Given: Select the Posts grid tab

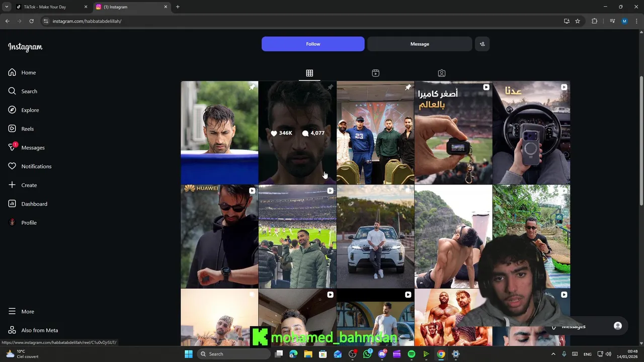Looking at the screenshot, I should pos(309,73).
